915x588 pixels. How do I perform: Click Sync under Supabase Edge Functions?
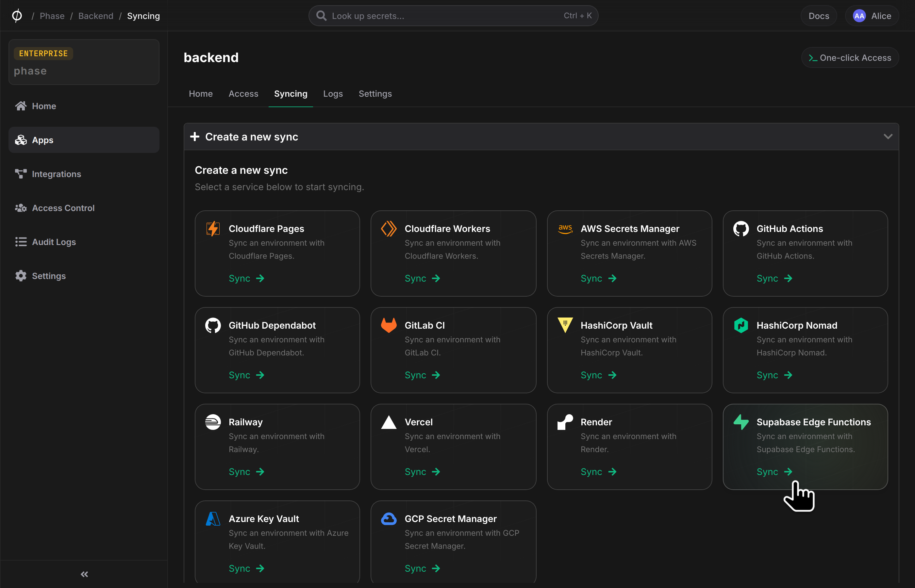774,472
